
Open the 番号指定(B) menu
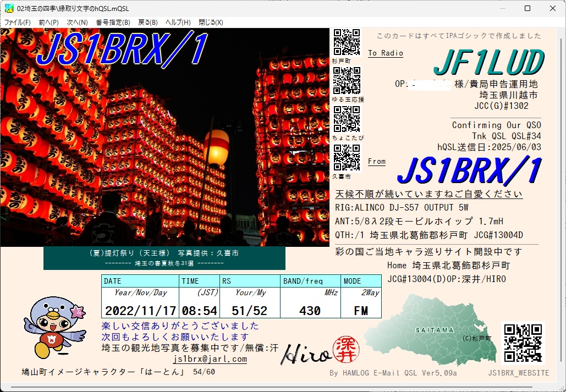(x=113, y=23)
